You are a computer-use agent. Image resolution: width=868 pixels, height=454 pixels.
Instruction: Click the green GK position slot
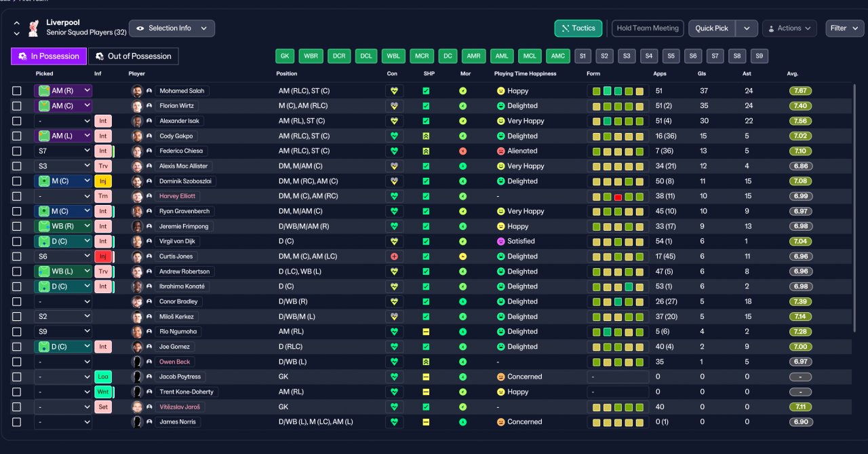click(x=285, y=56)
